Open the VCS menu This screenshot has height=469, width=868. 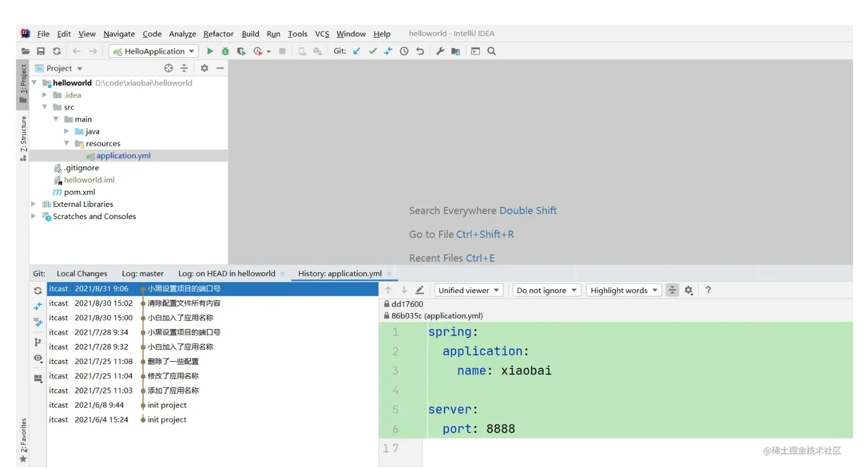(x=322, y=34)
